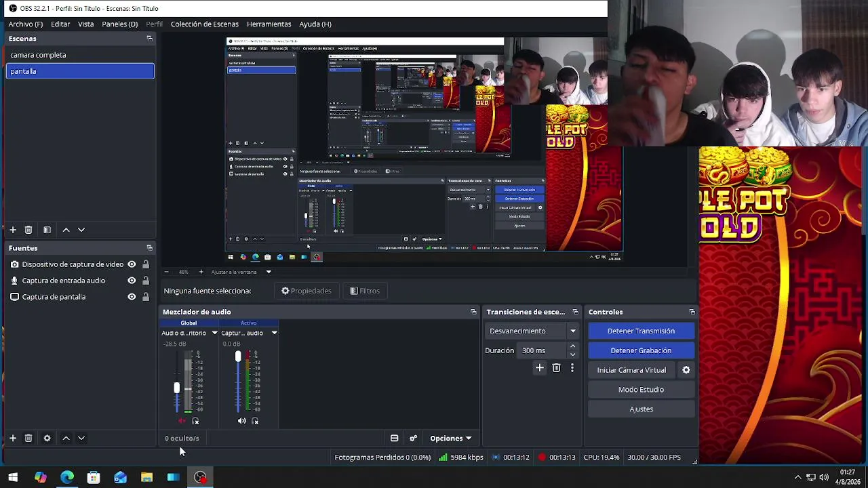Image resolution: width=868 pixels, height=488 pixels.
Task: Undock the Transiciones de escena panel
Action: (x=576, y=312)
